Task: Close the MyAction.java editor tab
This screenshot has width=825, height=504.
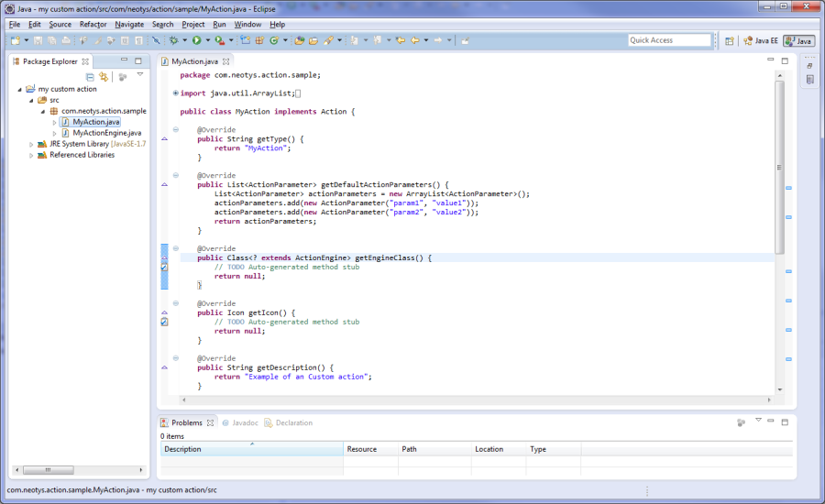Action: tap(226, 61)
